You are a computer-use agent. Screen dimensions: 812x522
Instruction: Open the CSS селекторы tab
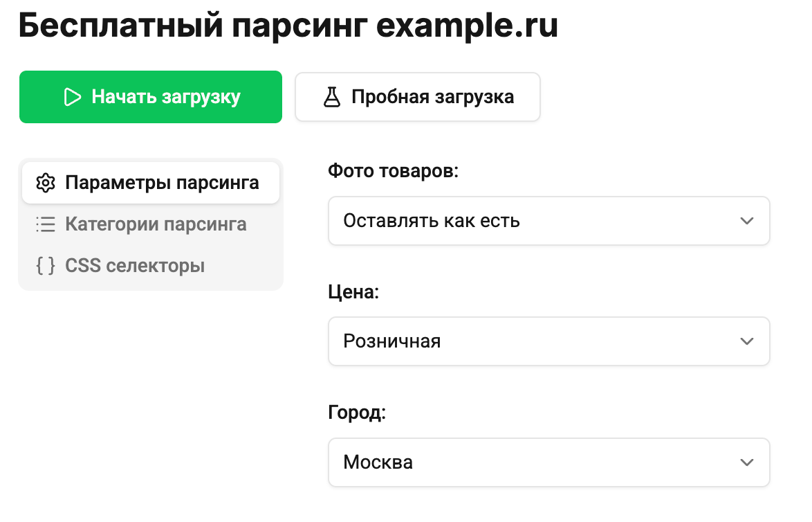(151, 265)
